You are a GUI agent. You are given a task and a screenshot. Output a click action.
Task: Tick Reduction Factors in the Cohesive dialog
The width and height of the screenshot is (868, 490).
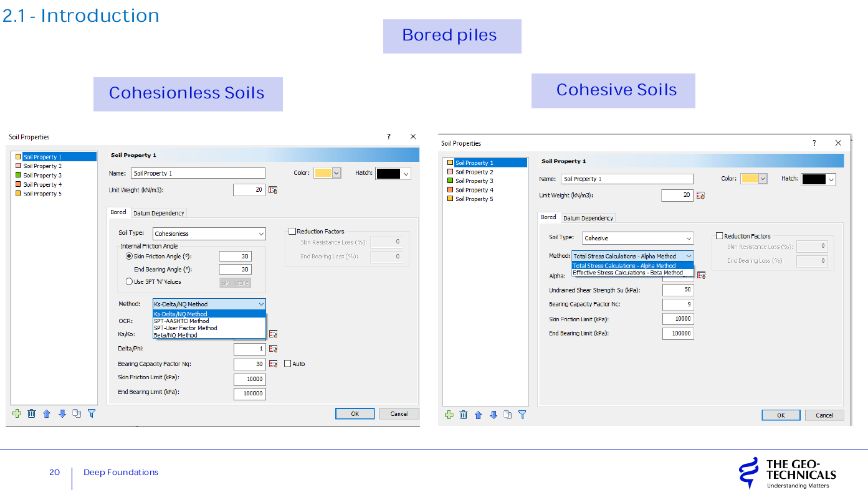(x=720, y=236)
